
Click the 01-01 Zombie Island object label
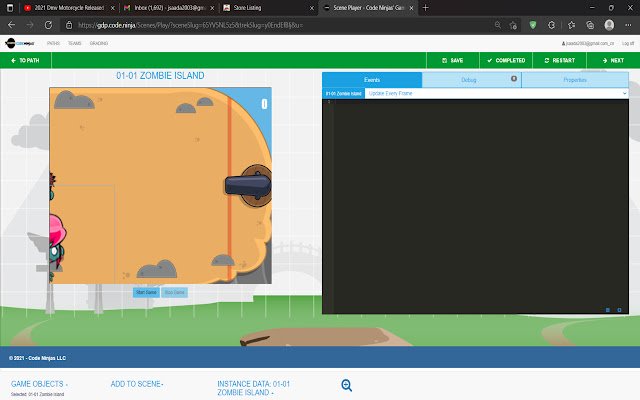tap(343, 93)
